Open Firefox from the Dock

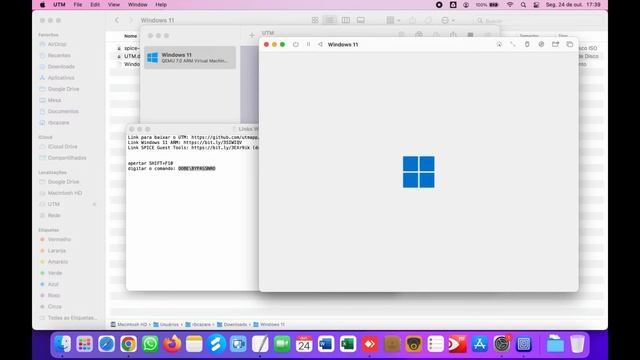(x=172, y=344)
